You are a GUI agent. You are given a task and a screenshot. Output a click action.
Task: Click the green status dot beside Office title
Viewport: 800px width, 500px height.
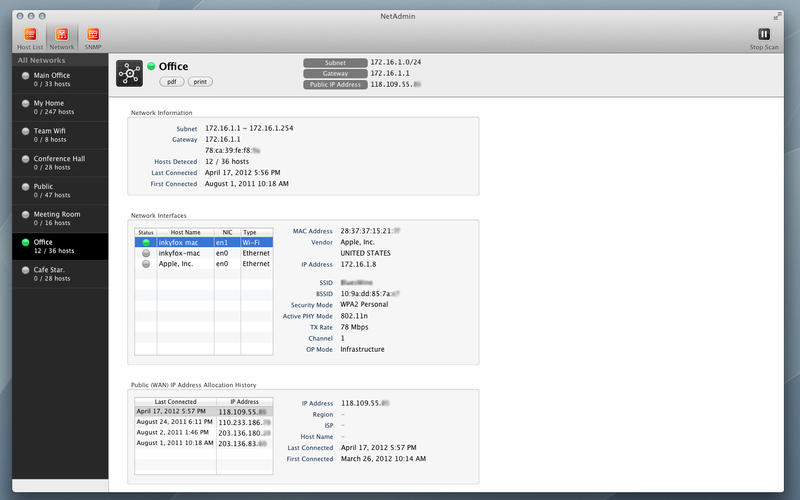coord(151,67)
